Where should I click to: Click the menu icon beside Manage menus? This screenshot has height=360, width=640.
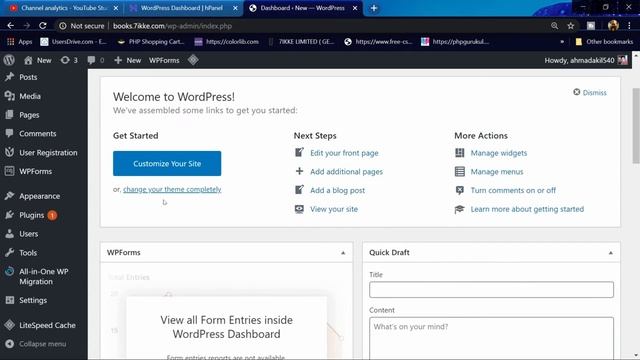pyautogui.click(x=460, y=171)
